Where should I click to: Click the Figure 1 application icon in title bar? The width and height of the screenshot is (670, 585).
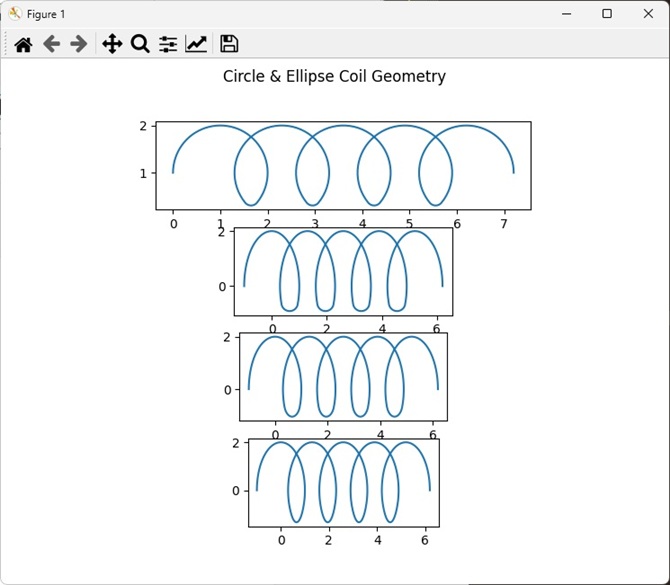15,14
